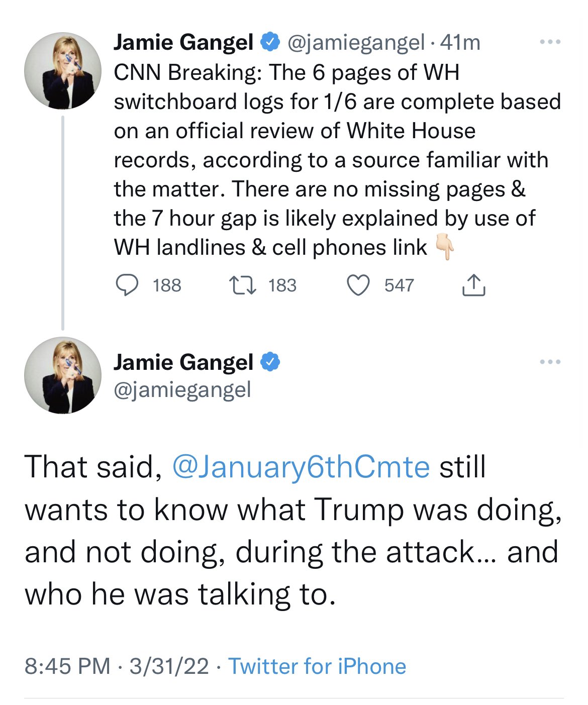Click the 183 retweets count

282,285
